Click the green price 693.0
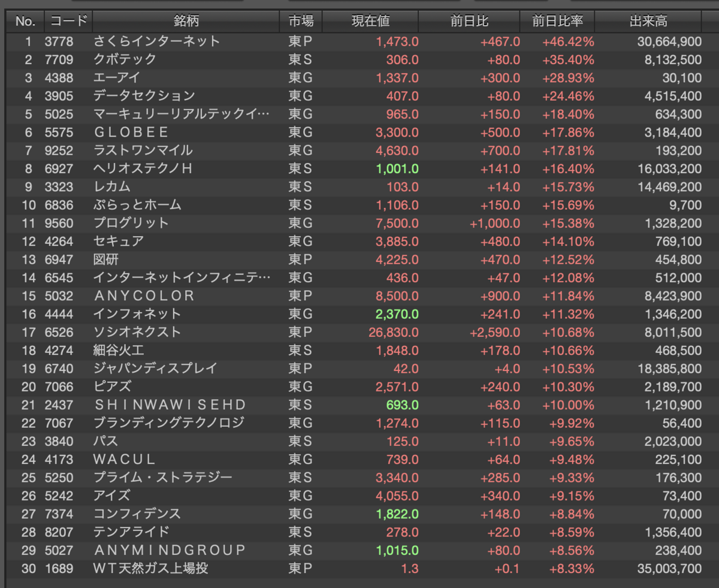 click(403, 405)
